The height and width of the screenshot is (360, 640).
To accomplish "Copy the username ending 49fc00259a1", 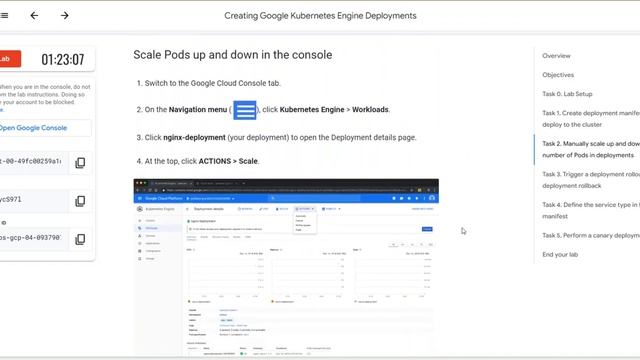I will [x=80, y=163].
